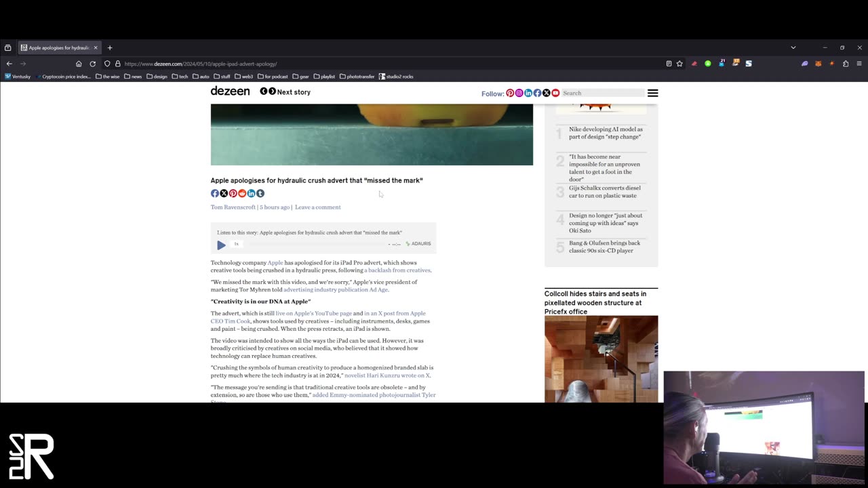Click the MetaMask fox extension icon
This screenshot has width=868, height=488.
pyautogui.click(x=818, y=64)
